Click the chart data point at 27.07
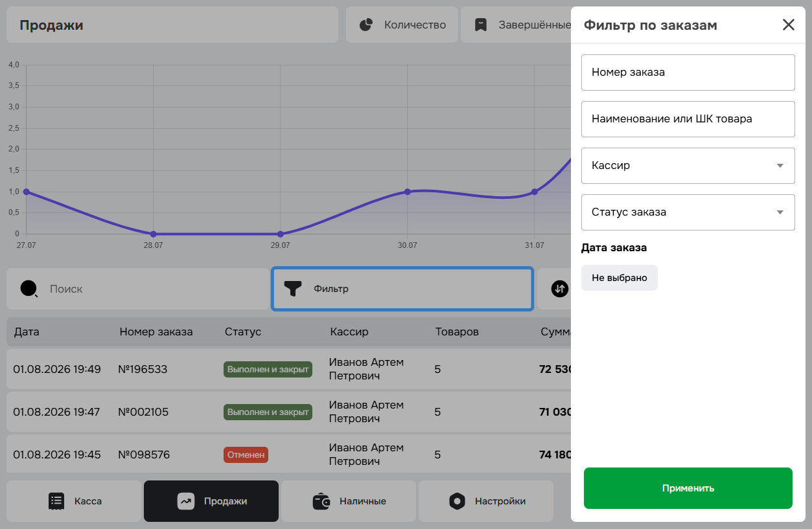812x529 pixels. point(26,192)
